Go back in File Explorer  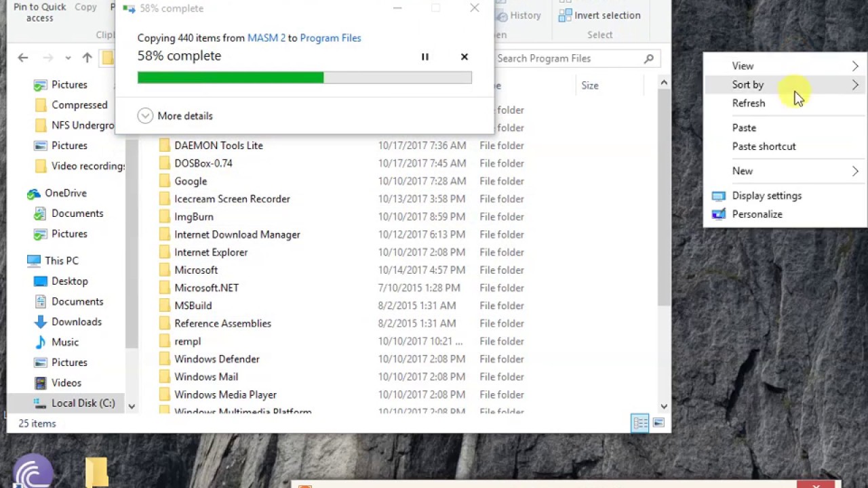coord(23,58)
